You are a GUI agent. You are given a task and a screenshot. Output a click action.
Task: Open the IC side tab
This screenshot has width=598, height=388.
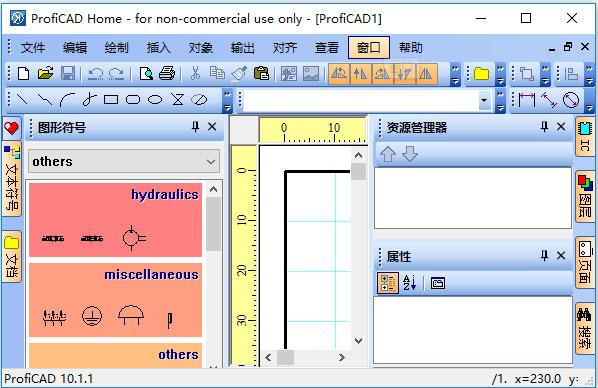point(585,137)
